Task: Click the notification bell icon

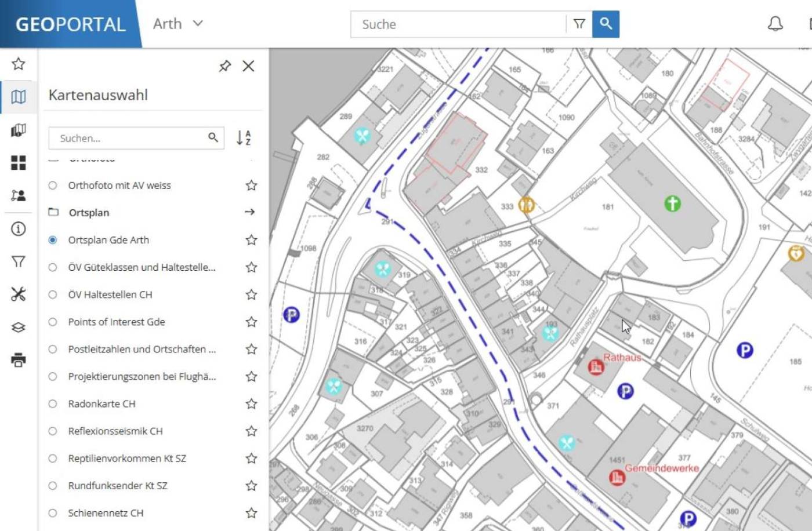Action: click(775, 24)
